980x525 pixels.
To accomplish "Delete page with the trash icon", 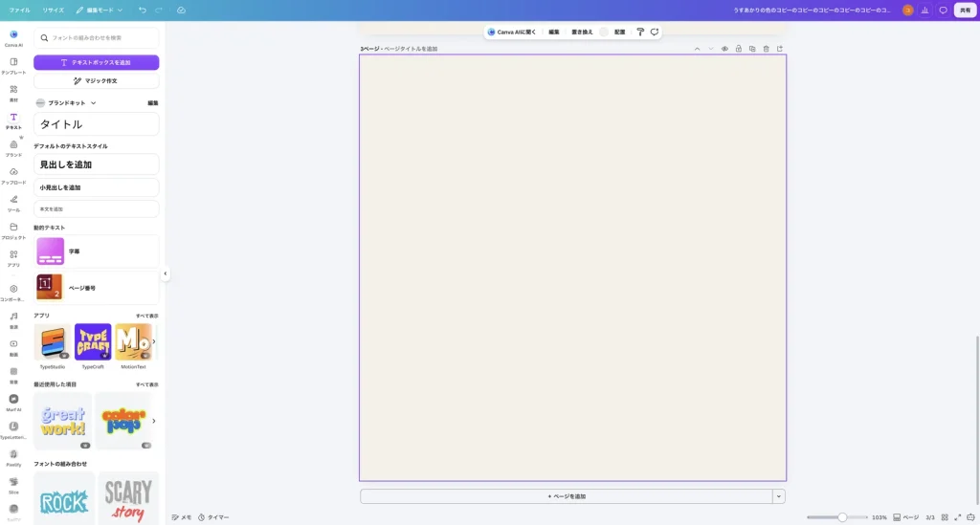I will pyautogui.click(x=766, y=49).
